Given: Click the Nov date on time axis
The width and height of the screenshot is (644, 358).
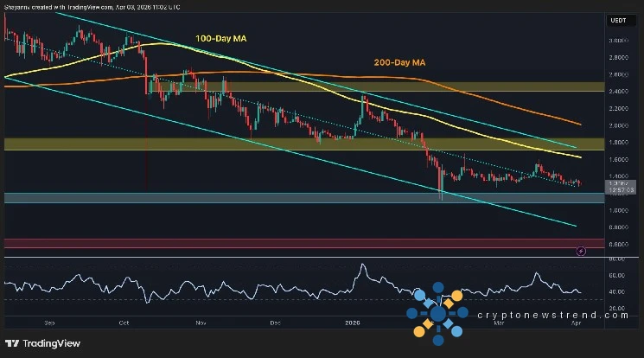Looking at the screenshot, I should pos(200,323).
